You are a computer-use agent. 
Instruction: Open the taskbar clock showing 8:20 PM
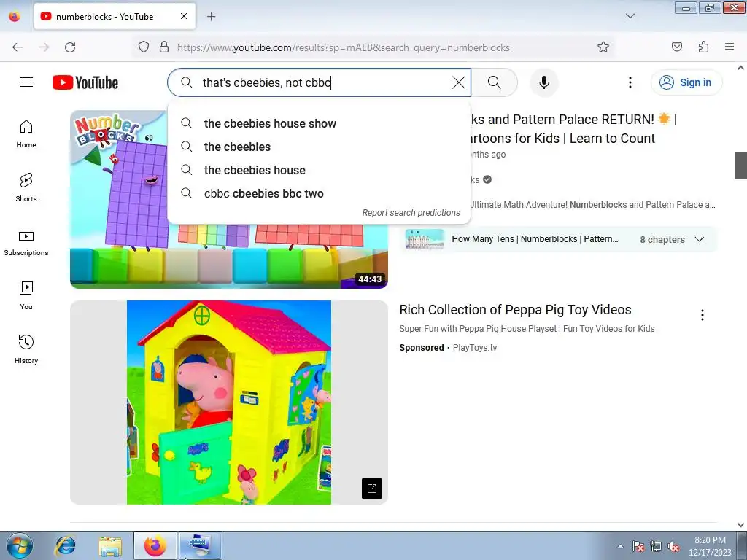(710, 546)
